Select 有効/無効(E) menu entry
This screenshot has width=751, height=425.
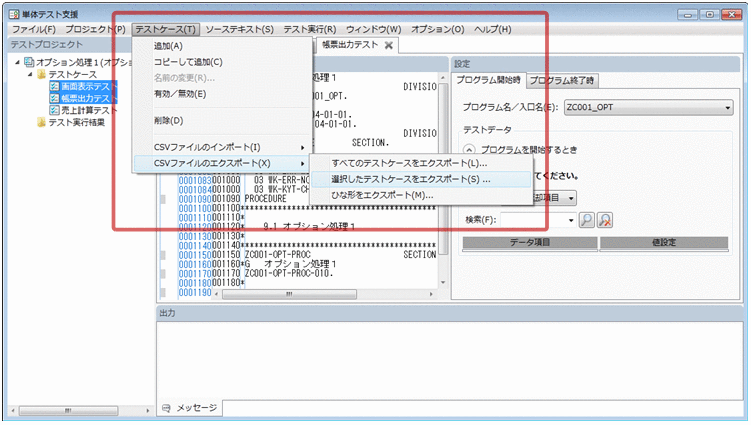click(x=222, y=94)
